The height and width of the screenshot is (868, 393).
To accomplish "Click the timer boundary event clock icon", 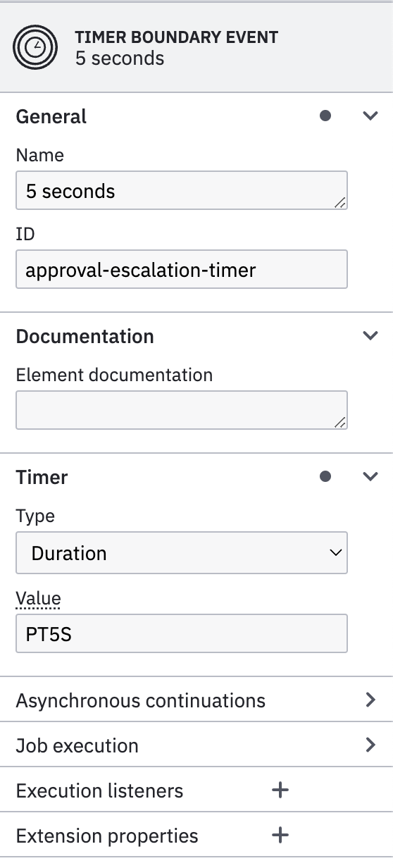I will tap(32, 47).
